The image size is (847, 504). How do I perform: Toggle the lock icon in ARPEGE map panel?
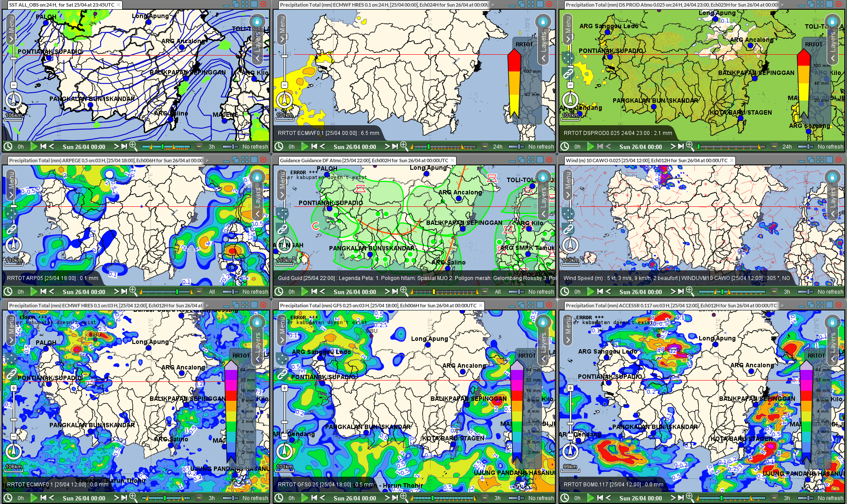point(257,177)
